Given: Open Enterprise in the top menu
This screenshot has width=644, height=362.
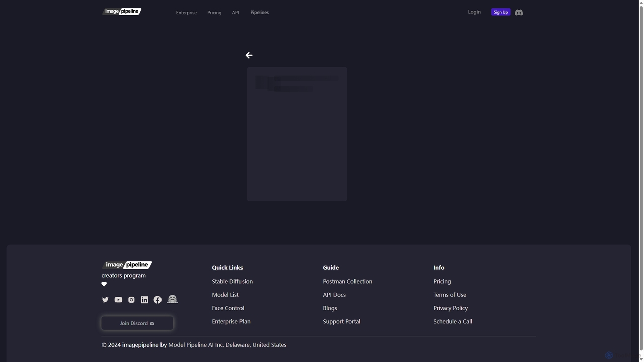Looking at the screenshot, I should [186, 12].
